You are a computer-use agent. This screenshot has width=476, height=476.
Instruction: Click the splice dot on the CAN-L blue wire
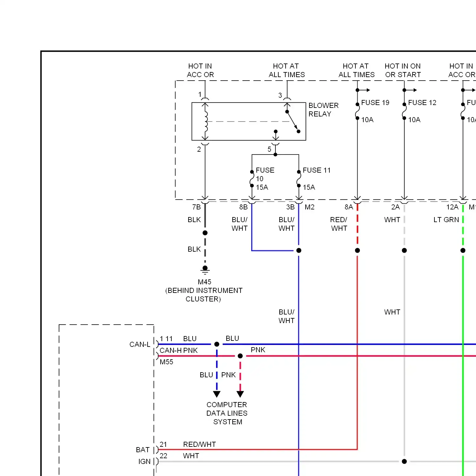217,344
